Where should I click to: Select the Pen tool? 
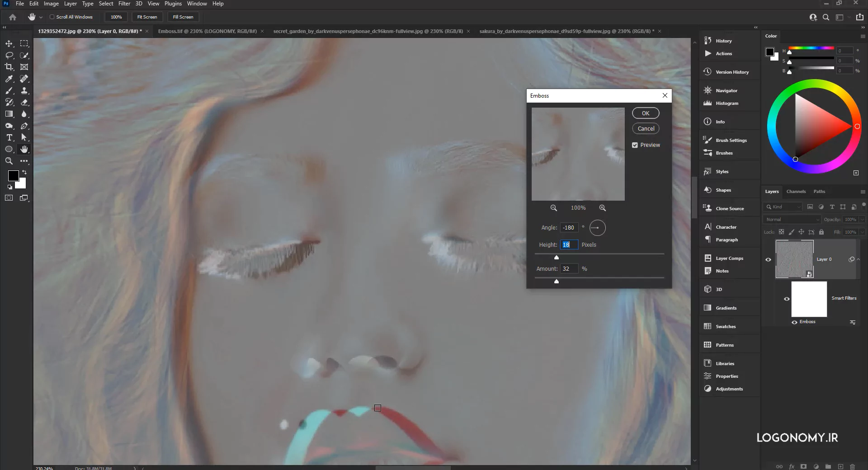click(x=24, y=126)
